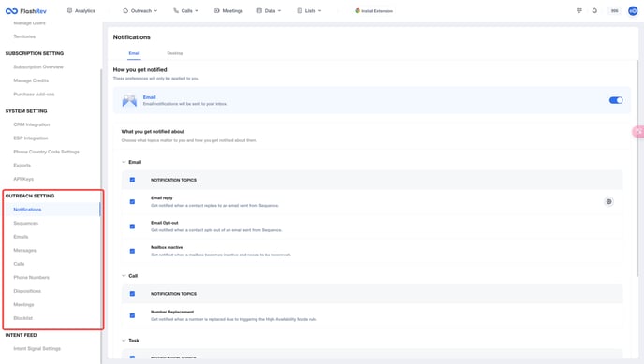
Task: Go to Meetings in top navigation
Action: click(x=228, y=11)
